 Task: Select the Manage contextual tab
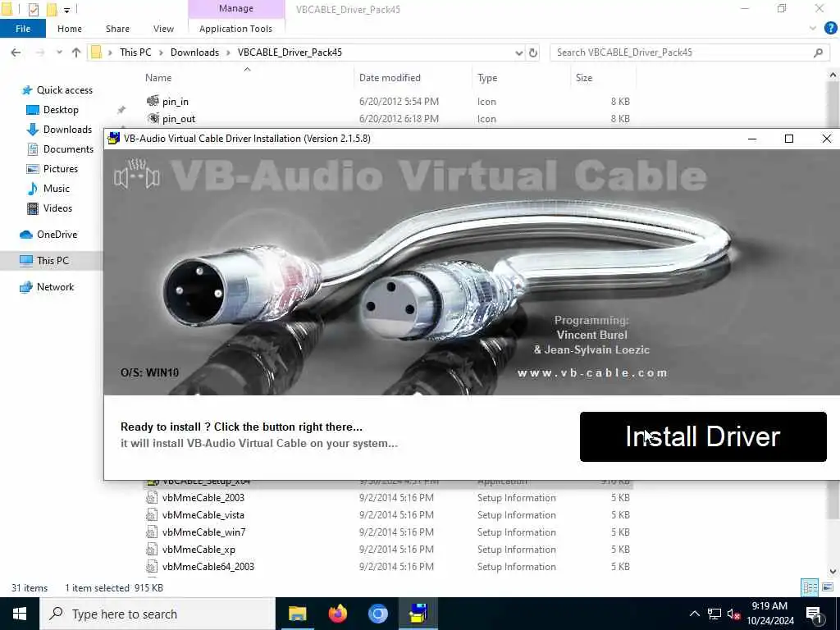click(235, 8)
